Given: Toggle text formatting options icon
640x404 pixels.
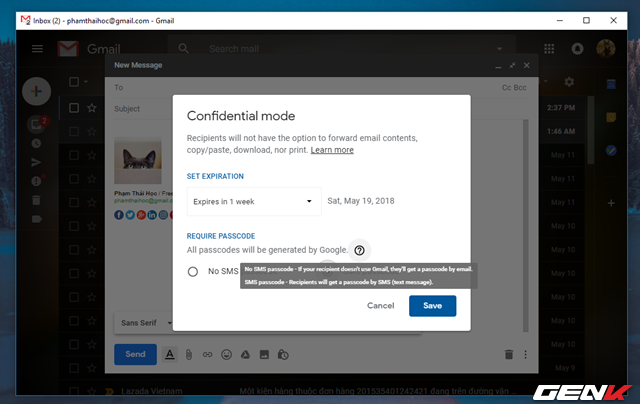Looking at the screenshot, I should pyautogui.click(x=170, y=355).
